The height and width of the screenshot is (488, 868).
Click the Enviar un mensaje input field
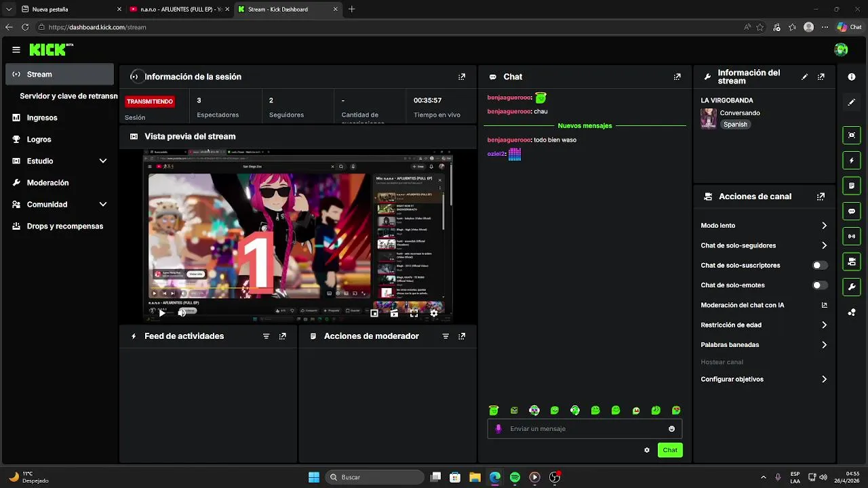(x=585, y=428)
